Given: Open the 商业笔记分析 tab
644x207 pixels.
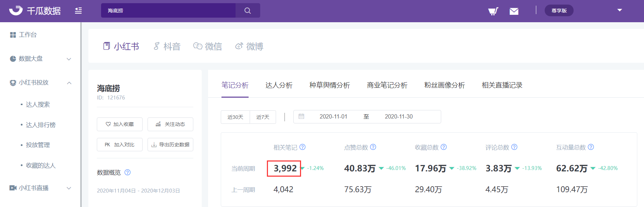Looking at the screenshot, I should coord(387,85).
